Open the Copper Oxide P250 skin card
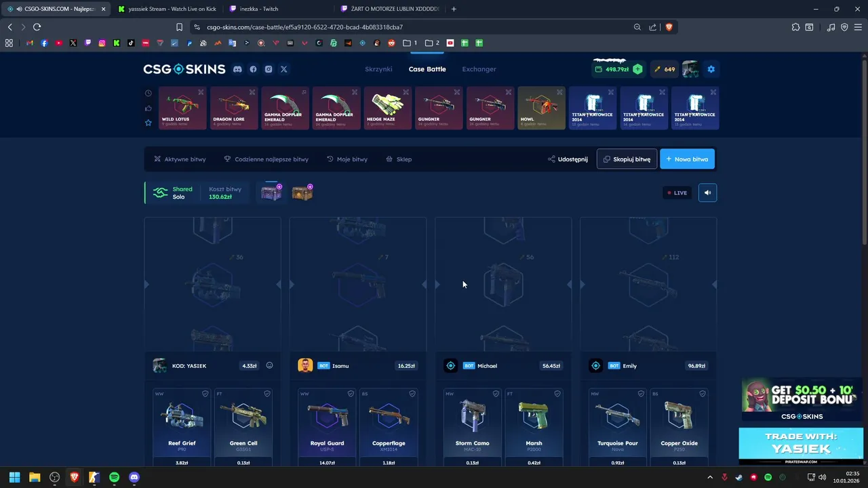Viewport: 868px width, 488px height. 679,427
